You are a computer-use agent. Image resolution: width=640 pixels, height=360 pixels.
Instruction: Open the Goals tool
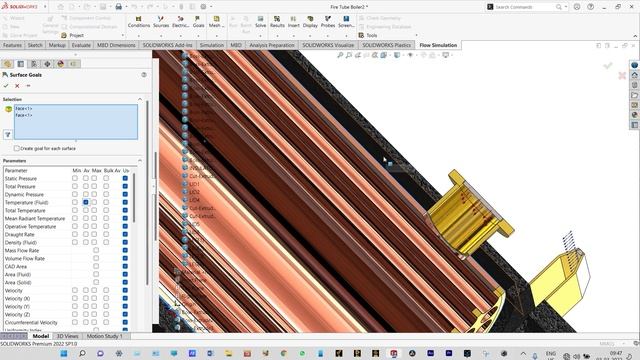(198, 22)
